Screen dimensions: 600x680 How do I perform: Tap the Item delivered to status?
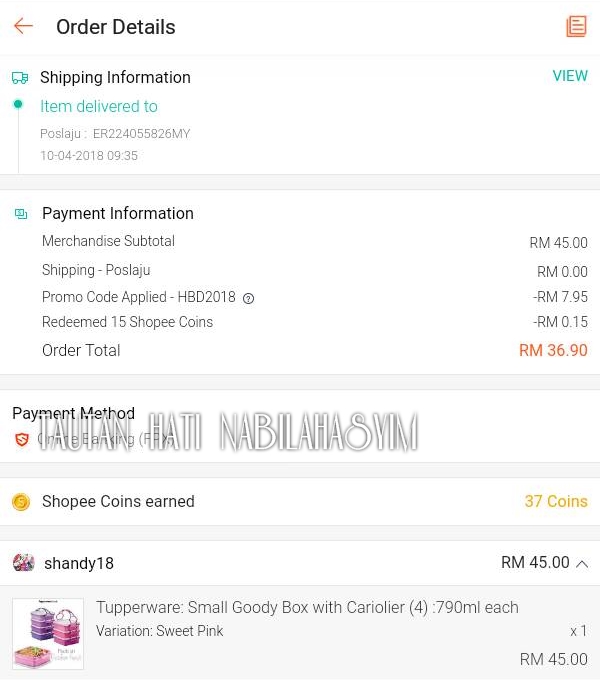click(99, 106)
